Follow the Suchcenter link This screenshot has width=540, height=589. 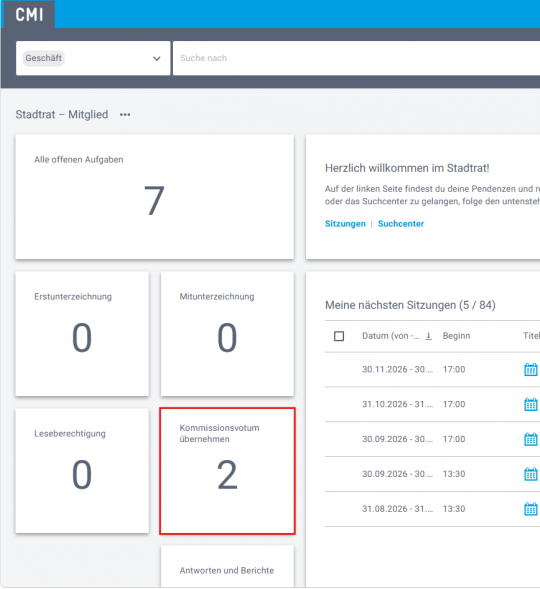pos(401,224)
